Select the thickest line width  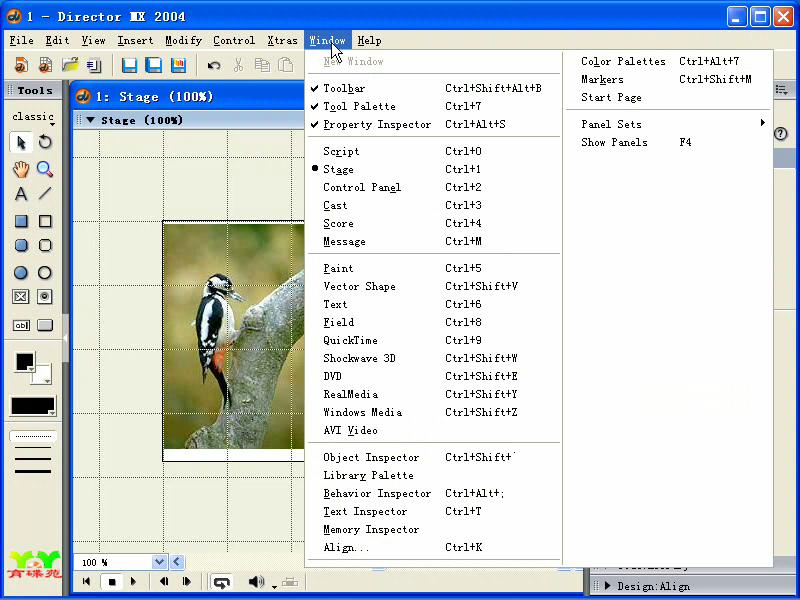(33, 471)
